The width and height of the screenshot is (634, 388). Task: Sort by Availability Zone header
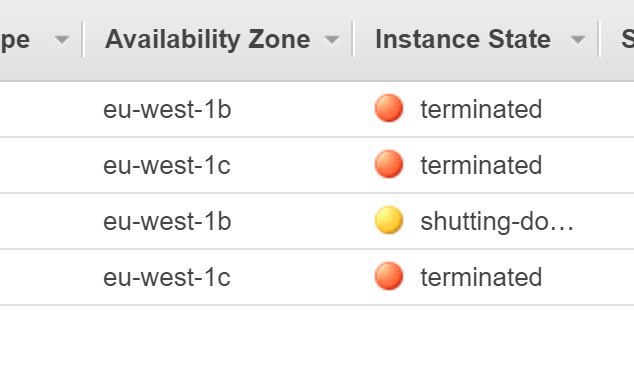click(x=207, y=39)
